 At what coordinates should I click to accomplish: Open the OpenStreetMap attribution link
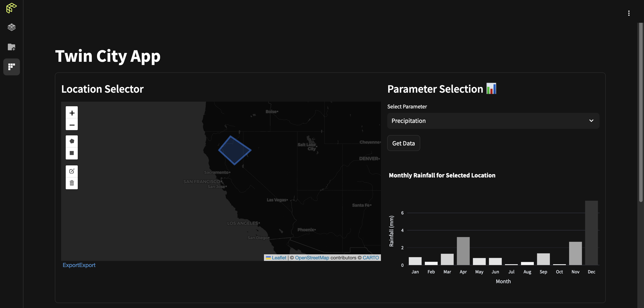(x=312, y=257)
